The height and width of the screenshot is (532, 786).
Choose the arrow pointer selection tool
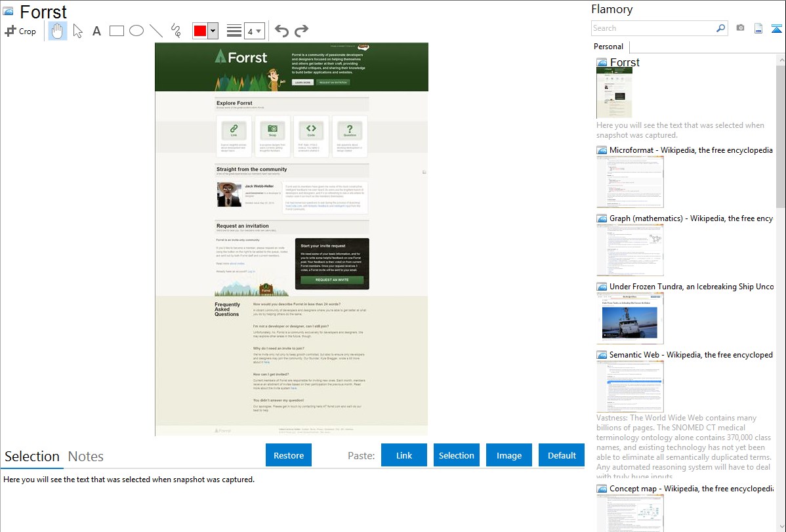point(77,31)
